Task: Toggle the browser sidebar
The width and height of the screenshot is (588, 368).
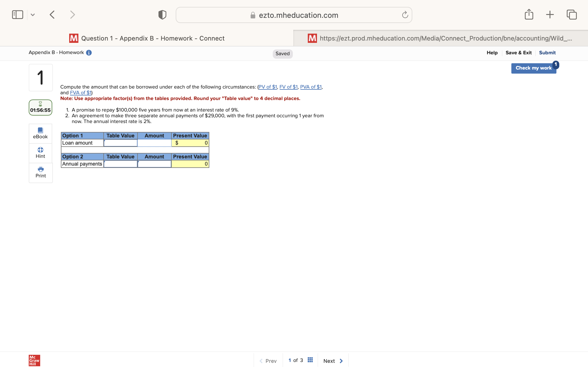Action: [17, 14]
